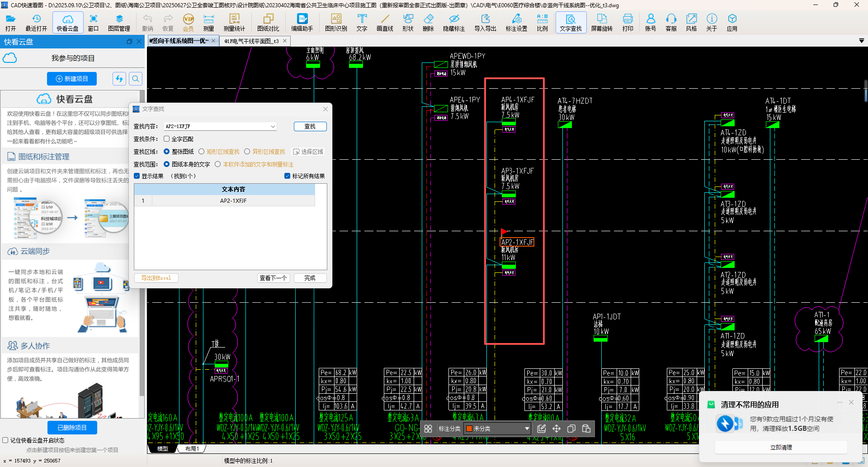The width and height of the screenshot is (868, 467).
Task: Enable the 全字匹配 whole word checkbox
Action: [x=167, y=139]
